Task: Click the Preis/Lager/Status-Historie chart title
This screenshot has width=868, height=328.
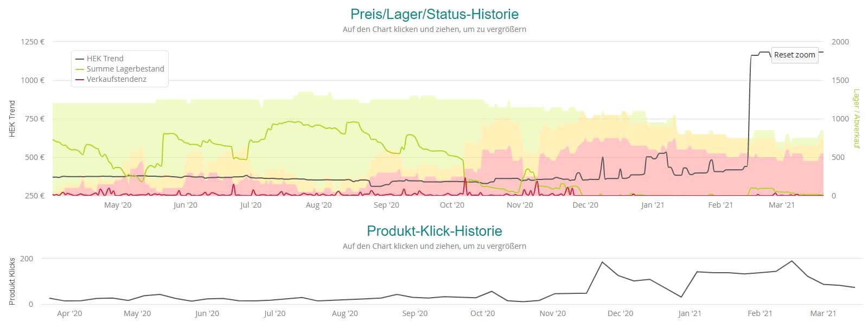Action: pyautogui.click(x=434, y=14)
